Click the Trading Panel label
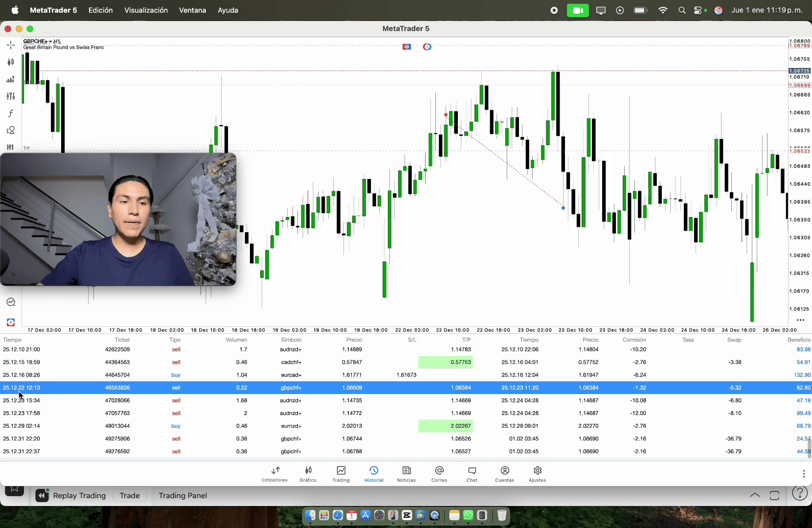Screen dimensions: 812x528 pyautogui.click(x=182, y=496)
